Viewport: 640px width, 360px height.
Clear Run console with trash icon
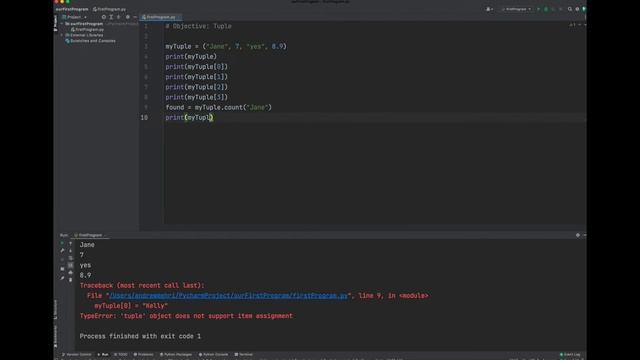pyautogui.click(x=71, y=280)
